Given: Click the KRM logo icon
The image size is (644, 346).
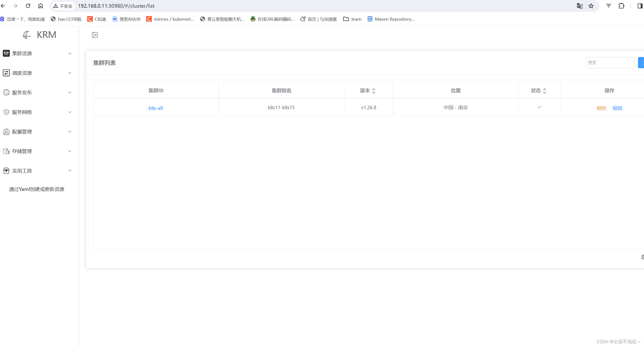Looking at the screenshot, I should (27, 35).
